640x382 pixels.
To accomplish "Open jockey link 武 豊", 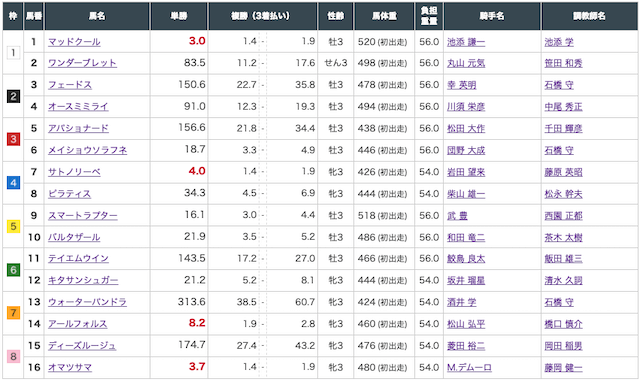I will coord(457,215).
